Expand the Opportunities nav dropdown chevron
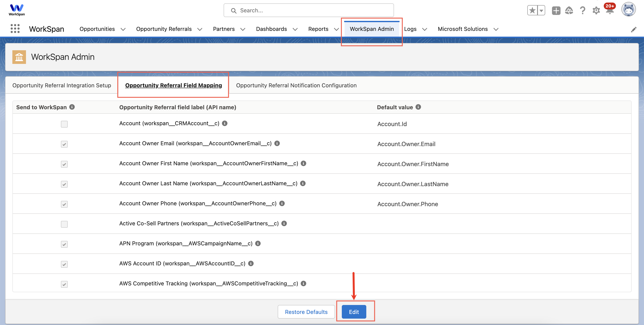This screenshot has width=644, height=325. (123, 29)
